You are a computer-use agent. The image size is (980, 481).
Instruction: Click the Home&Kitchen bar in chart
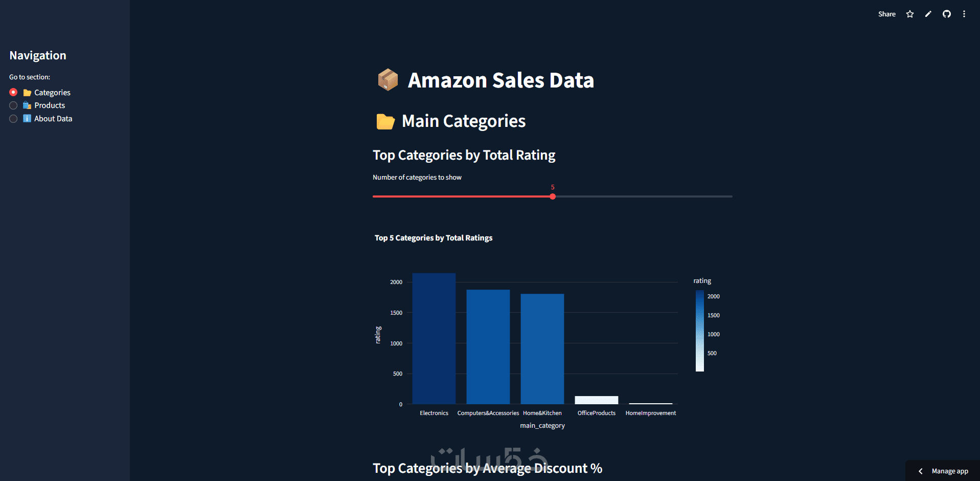click(542, 348)
